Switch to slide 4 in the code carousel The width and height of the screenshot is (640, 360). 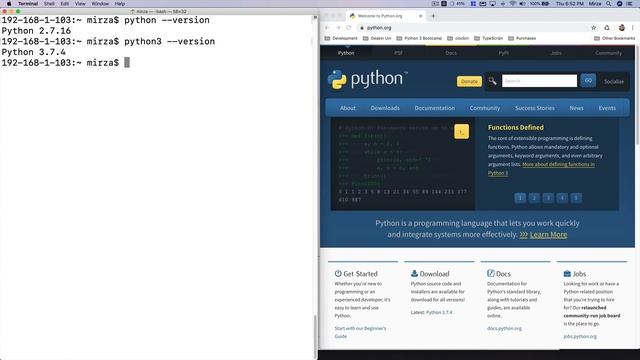(x=562, y=198)
